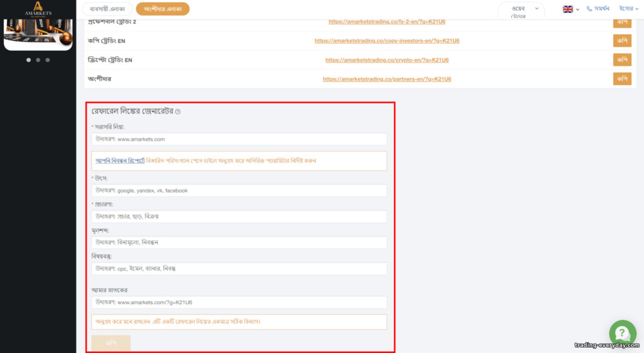Open the green help chat bubble
This screenshot has height=353, width=644.
pos(623,334)
